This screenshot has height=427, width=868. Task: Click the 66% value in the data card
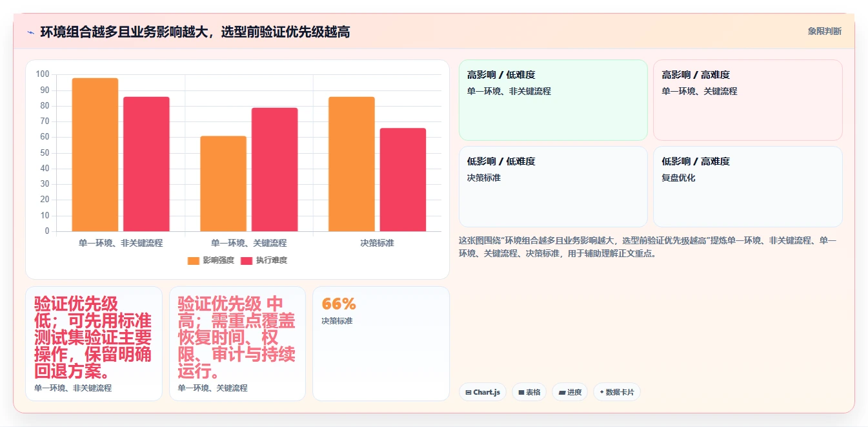click(339, 304)
